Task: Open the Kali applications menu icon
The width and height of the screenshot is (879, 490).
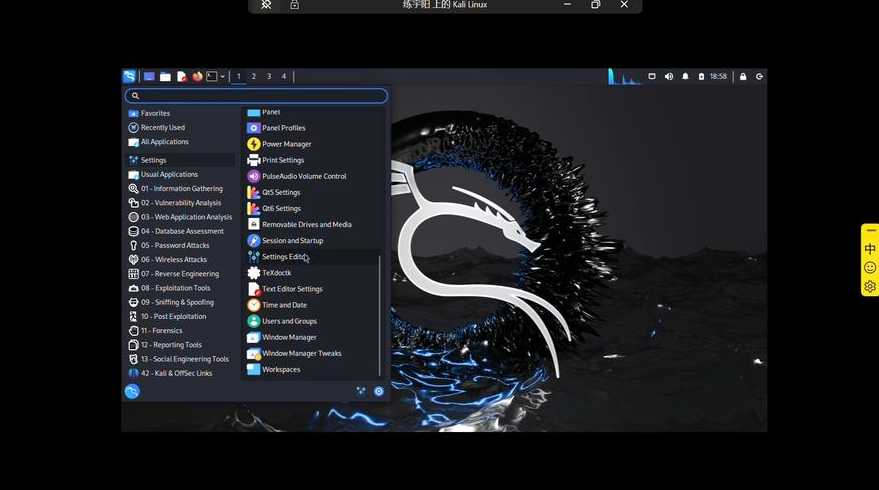Action: pyautogui.click(x=129, y=76)
